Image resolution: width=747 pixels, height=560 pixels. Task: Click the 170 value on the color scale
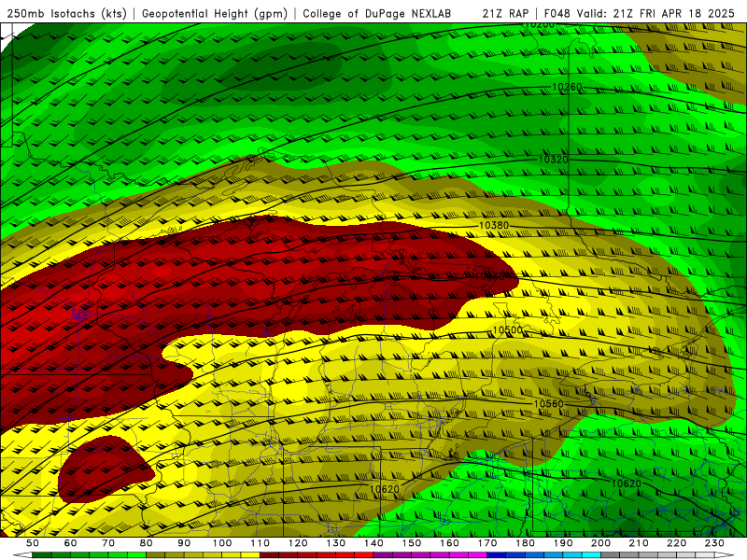click(487, 543)
